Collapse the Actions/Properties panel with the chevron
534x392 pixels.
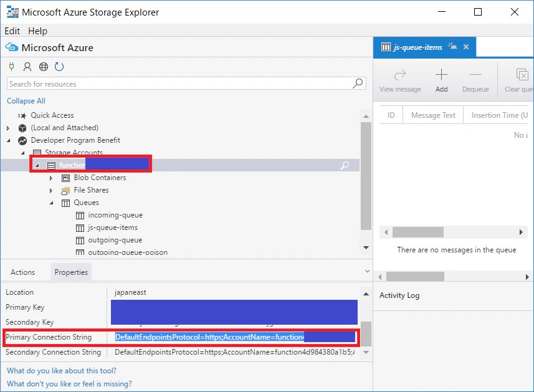point(367,272)
